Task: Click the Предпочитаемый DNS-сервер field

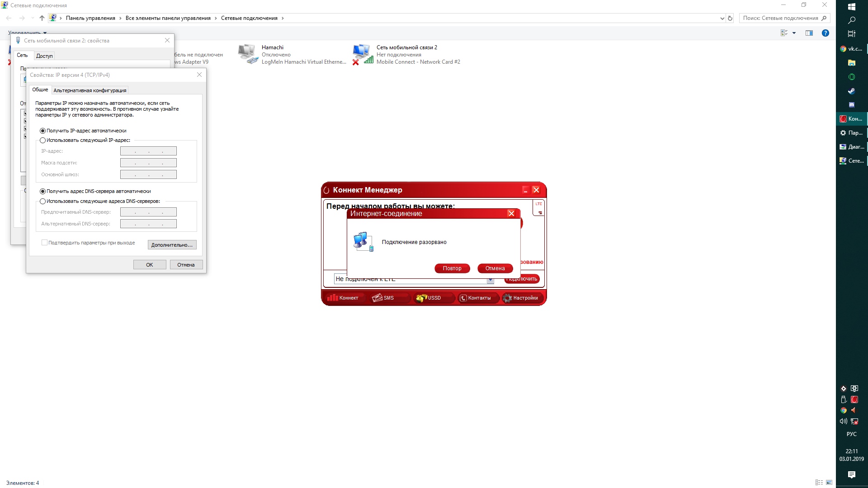Action: click(x=148, y=212)
